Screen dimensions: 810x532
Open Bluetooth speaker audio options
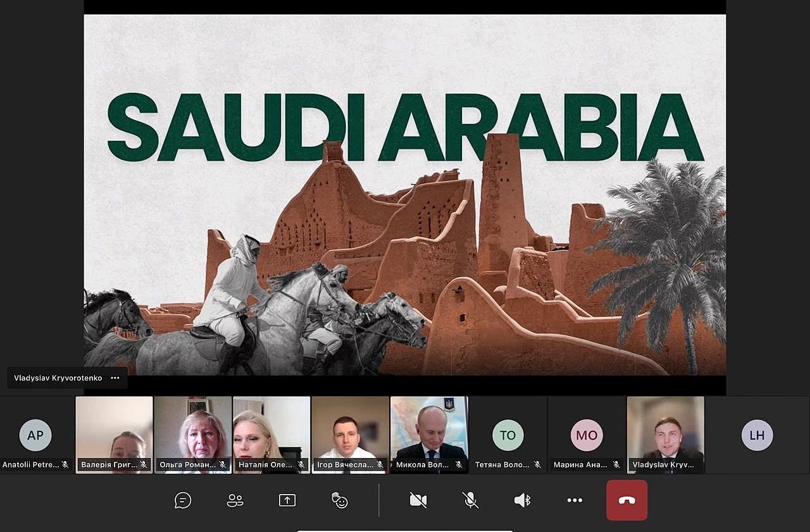(522, 500)
